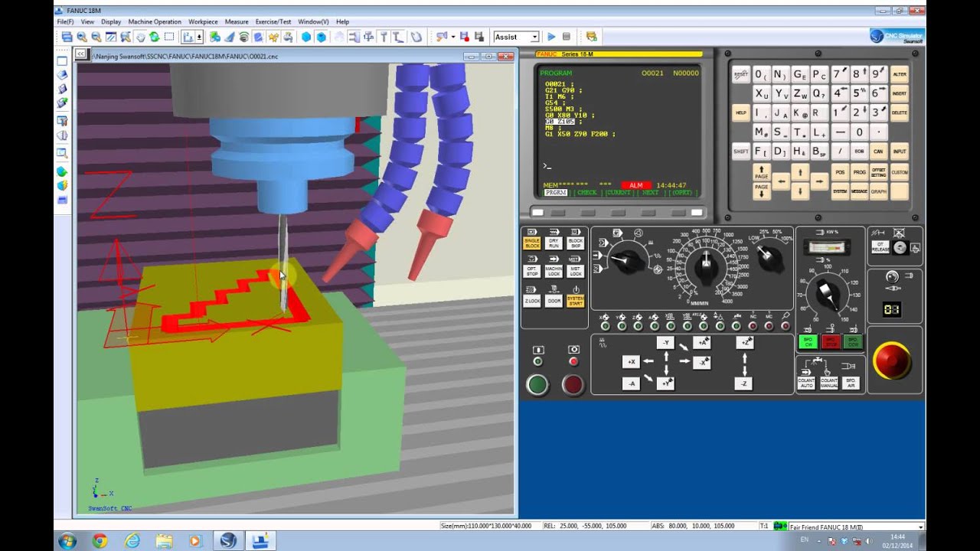Click the POS key on the keypad

click(840, 171)
